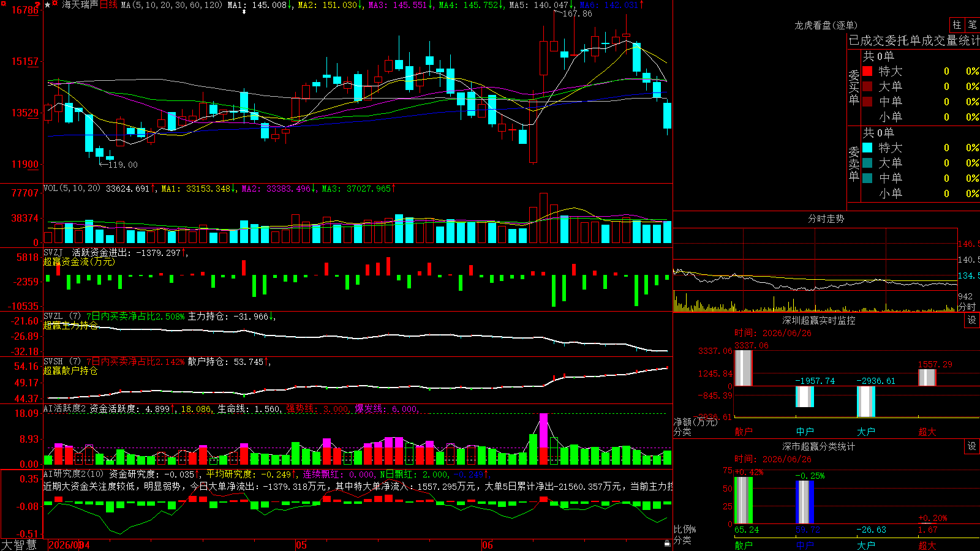Open 设 settings for 深圳超赢实时监控
The width and height of the screenshot is (980, 551).
coord(972,320)
